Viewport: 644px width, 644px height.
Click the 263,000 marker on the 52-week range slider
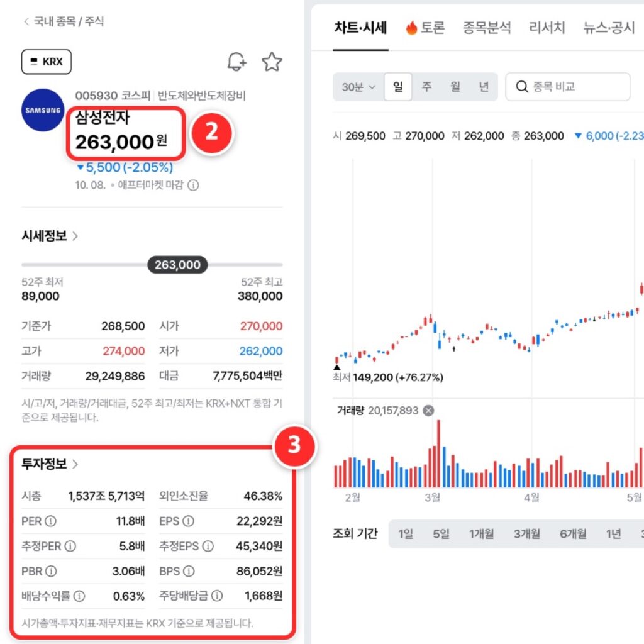(x=177, y=265)
